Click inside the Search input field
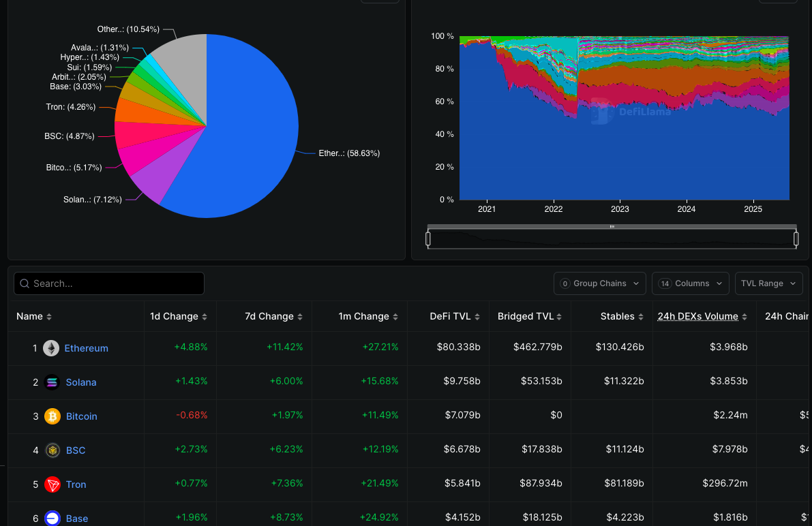The height and width of the screenshot is (526, 812). point(109,283)
